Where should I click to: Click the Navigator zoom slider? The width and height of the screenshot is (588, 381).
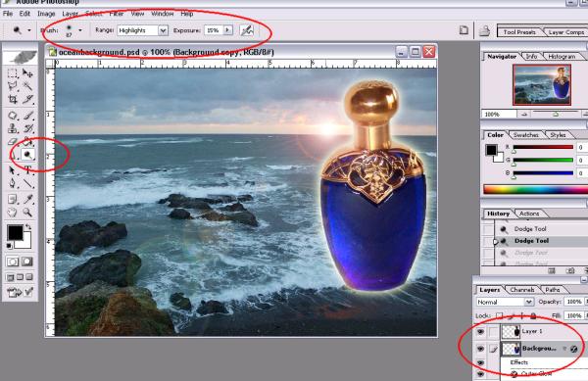[x=556, y=114]
